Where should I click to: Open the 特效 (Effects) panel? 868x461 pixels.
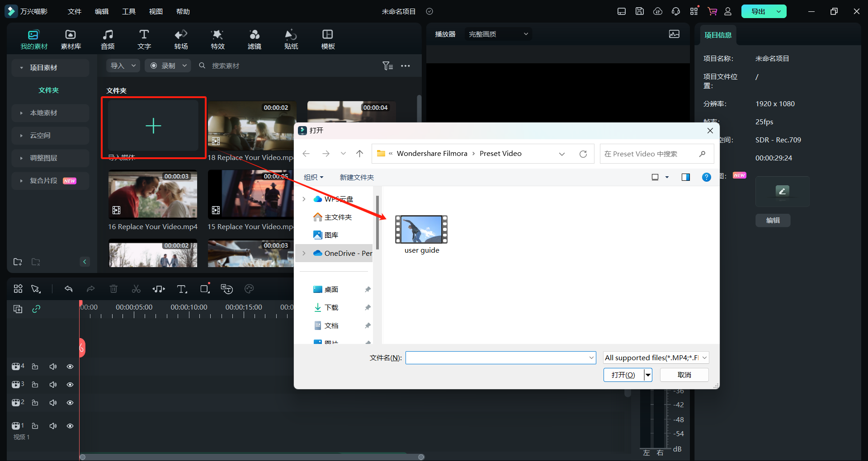(217, 39)
